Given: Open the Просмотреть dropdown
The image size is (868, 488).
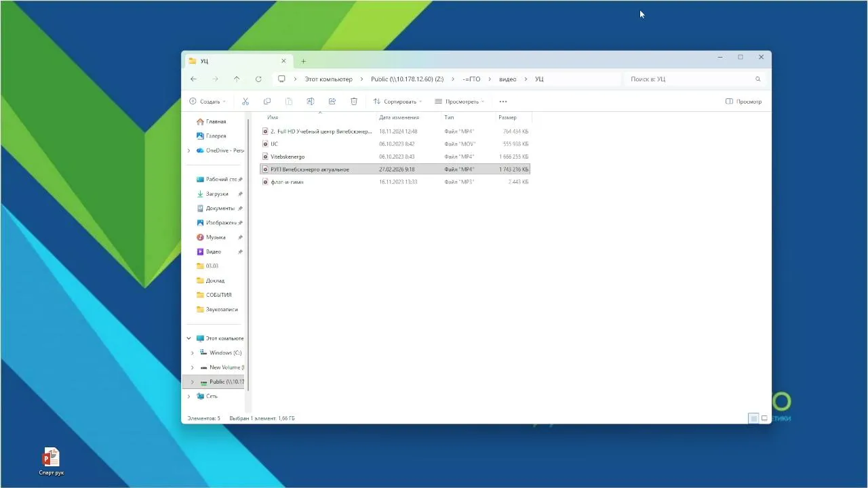Looking at the screenshot, I should point(460,102).
